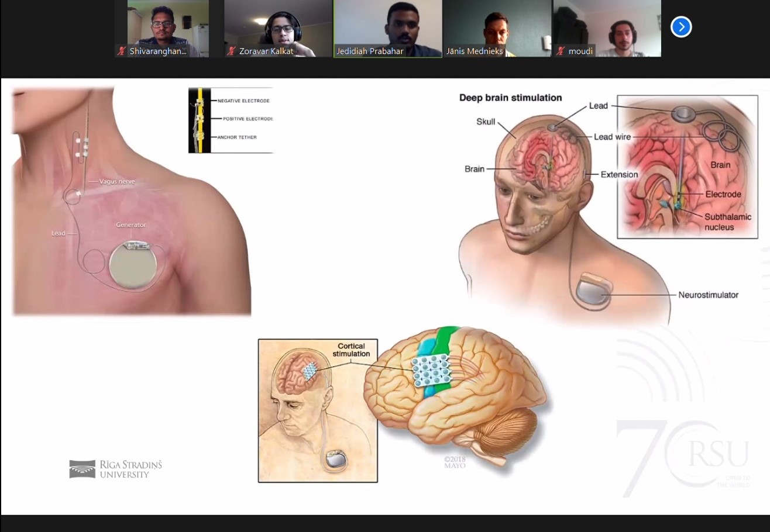Click the Deep brain stimulation heading

click(510, 98)
